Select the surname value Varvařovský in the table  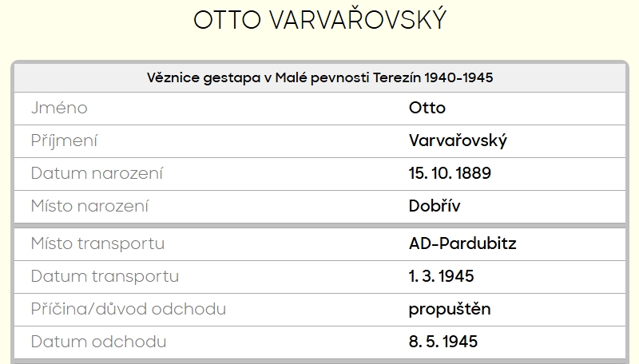click(458, 140)
